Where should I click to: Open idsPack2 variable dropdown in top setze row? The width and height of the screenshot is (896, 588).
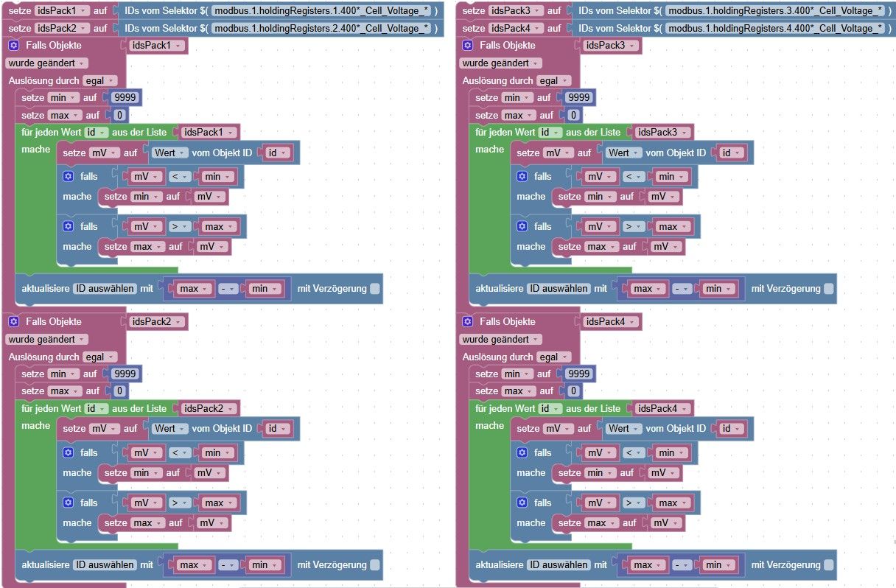click(63, 28)
